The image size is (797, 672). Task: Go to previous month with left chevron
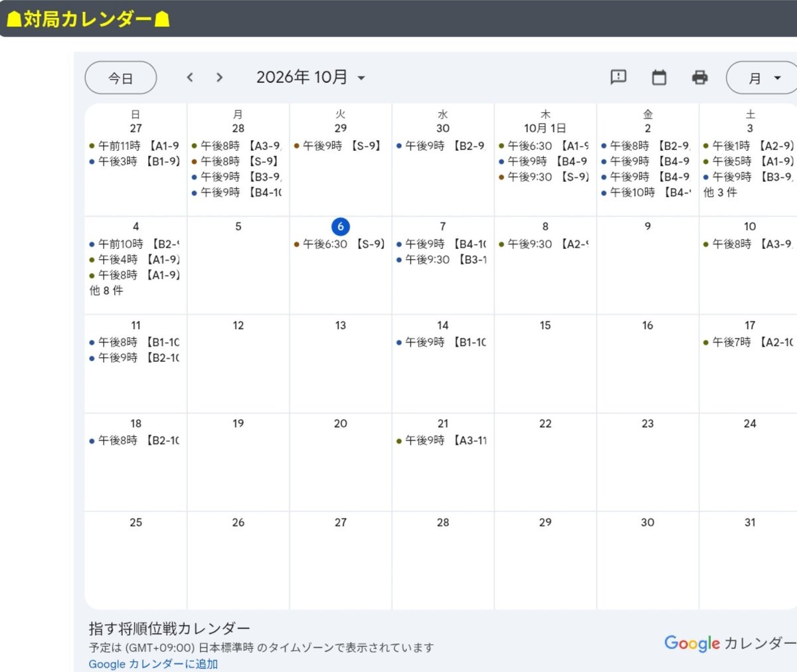point(190,78)
